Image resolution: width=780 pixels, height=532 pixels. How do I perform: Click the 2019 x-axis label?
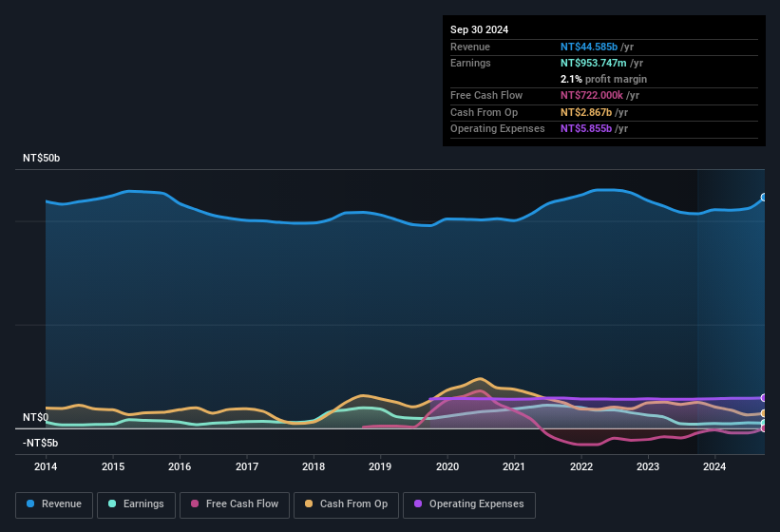[x=380, y=466]
